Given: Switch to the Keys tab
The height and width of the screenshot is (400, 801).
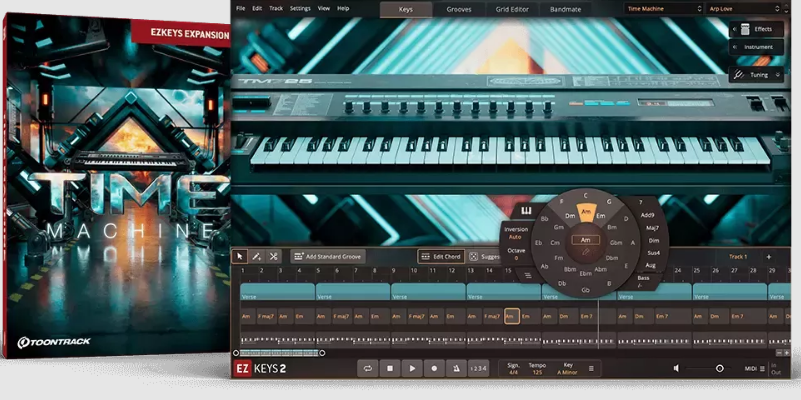Looking at the screenshot, I should tap(406, 9).
